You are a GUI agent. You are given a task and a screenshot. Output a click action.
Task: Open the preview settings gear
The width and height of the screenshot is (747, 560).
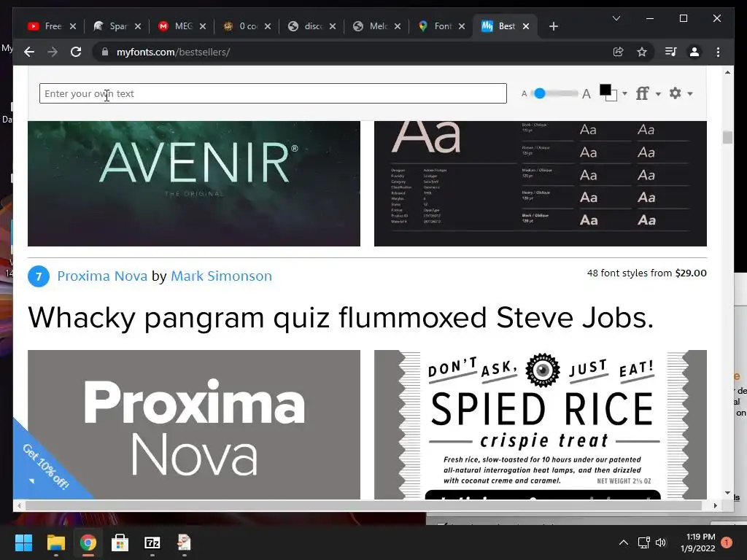click(x=675, y=93)
